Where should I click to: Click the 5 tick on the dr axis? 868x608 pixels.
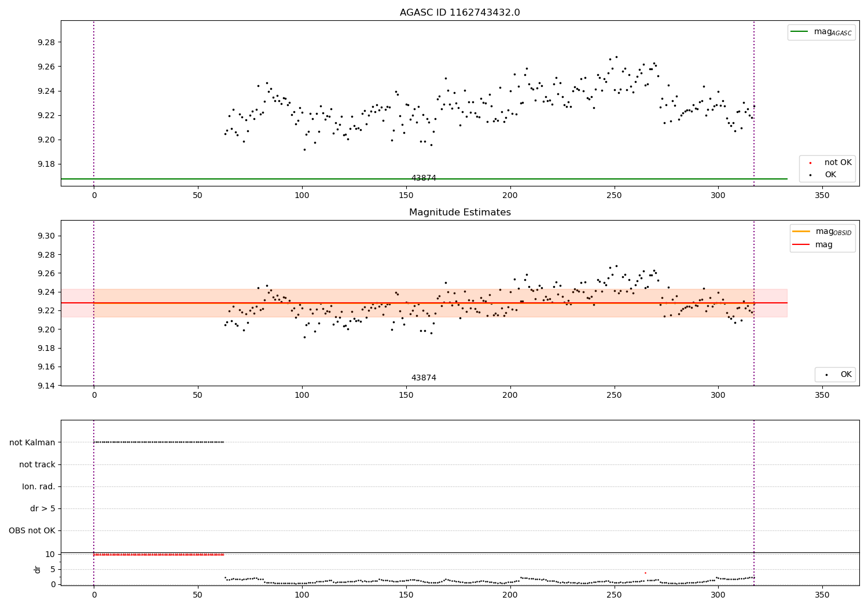[x=53, y=569]
